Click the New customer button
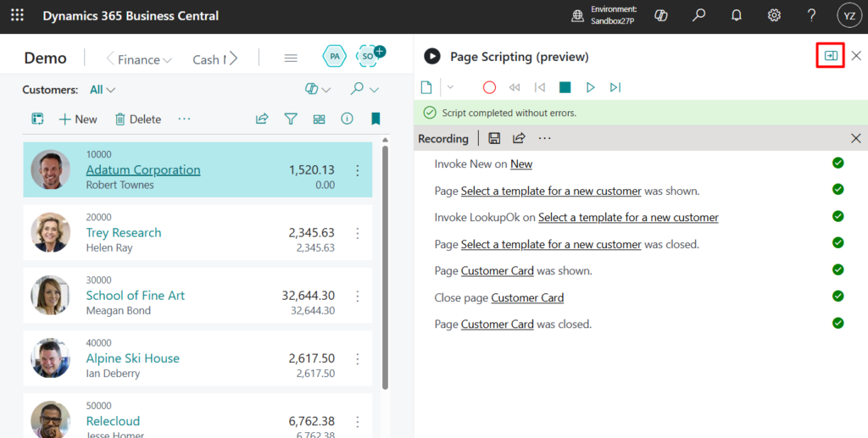The height and width of the screenshot is (438, 868). tap(78, 119)
